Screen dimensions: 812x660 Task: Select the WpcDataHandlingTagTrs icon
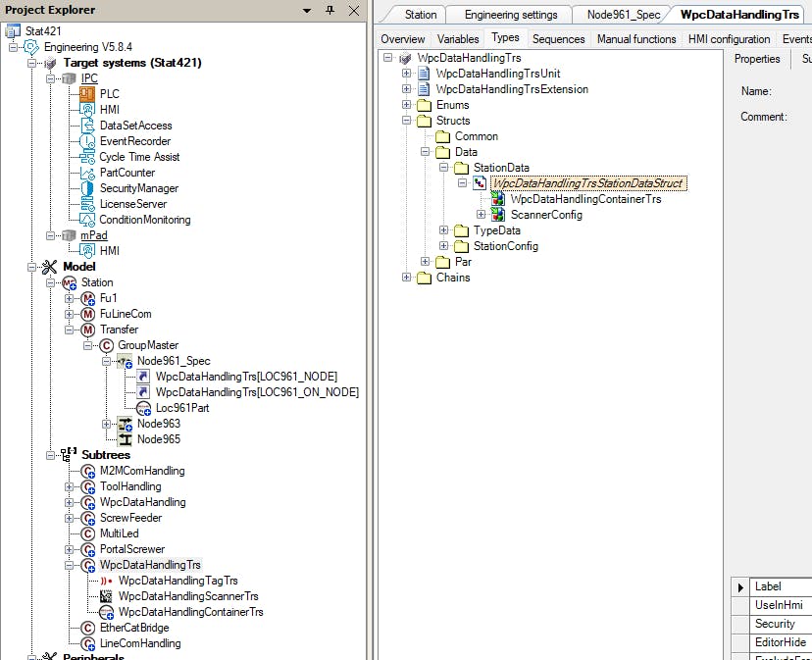(x=106, y=581)
